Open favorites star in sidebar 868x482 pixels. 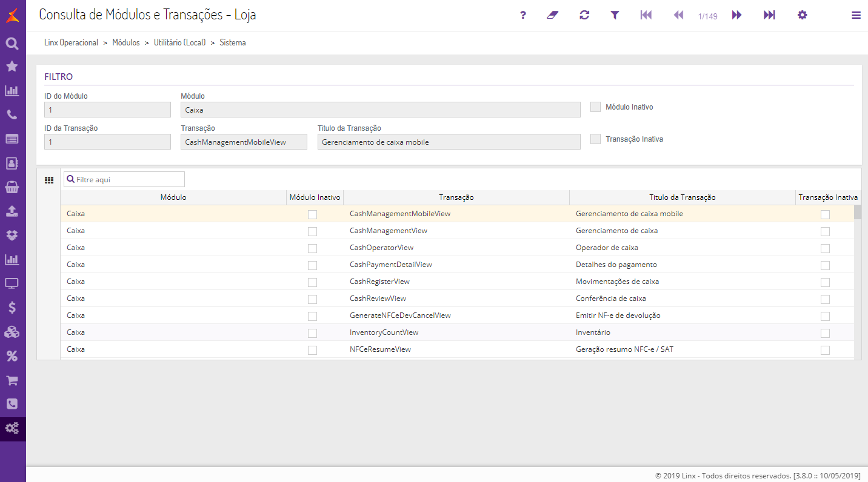click(x=12, y=67)
